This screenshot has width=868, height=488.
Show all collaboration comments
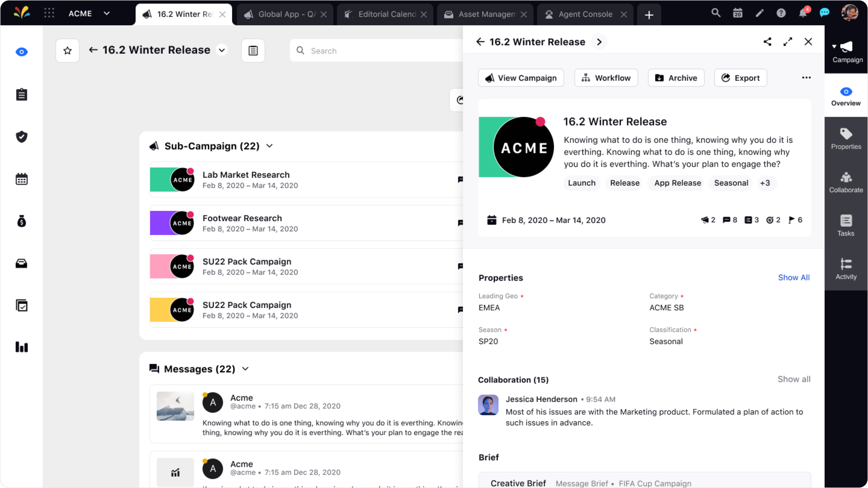(x=794, y=379)
